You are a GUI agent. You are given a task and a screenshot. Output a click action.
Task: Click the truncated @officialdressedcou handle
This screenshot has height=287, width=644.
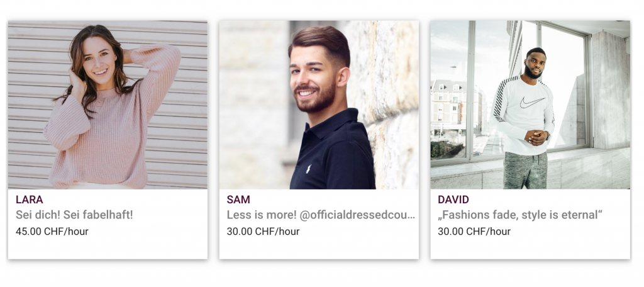pos(357,215)
